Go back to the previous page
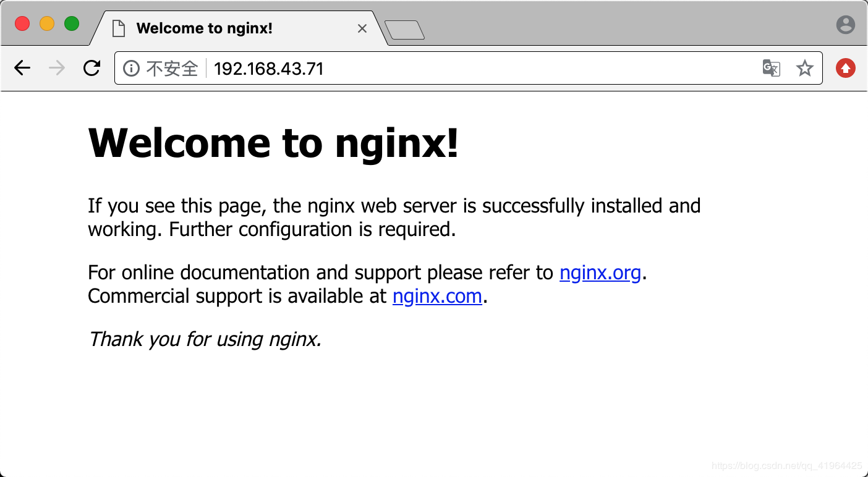The height and width of the screenshot is (477, 868). pos(22,68)
